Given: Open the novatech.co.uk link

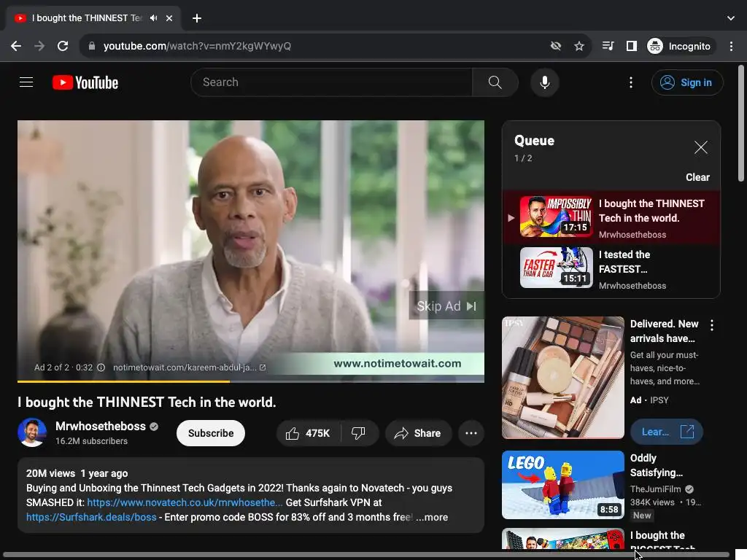Looking at the screenshot, I should 185,502.
